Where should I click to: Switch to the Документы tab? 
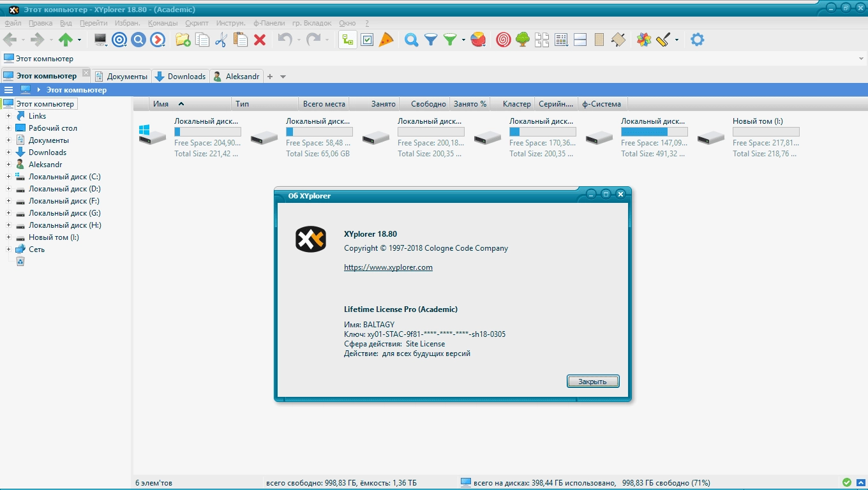pyautogui.click(x=121, y=77)
